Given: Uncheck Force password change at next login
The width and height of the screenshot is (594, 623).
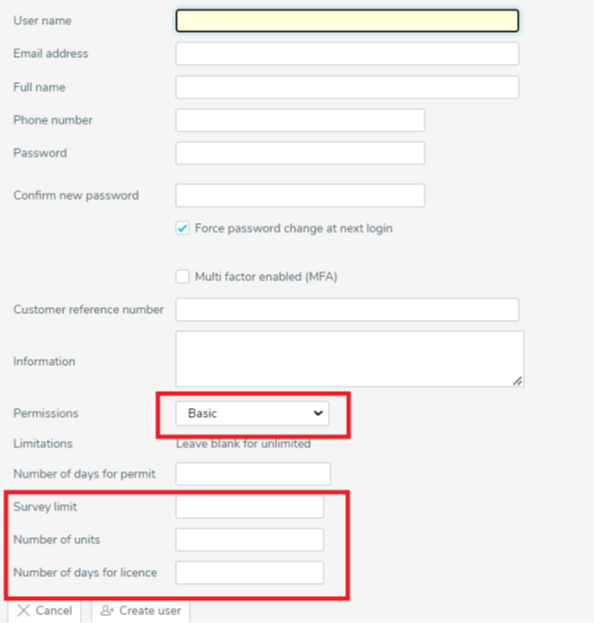Looking at the screenshot, I should [x=182, y=228].
